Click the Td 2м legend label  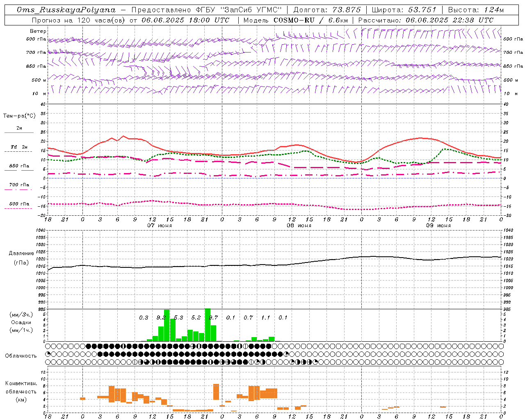tap(19, 147)
